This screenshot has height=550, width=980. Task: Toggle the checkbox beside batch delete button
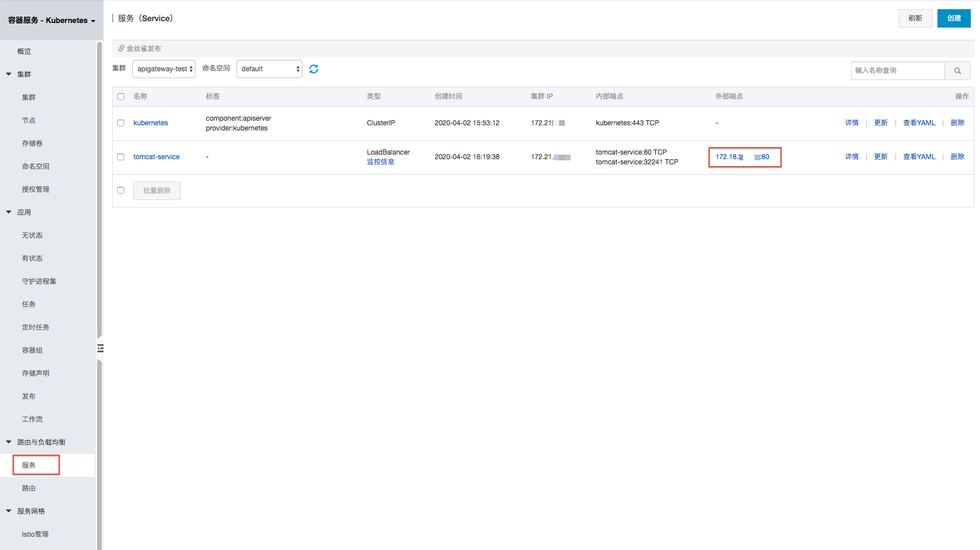tap(121, 190)
